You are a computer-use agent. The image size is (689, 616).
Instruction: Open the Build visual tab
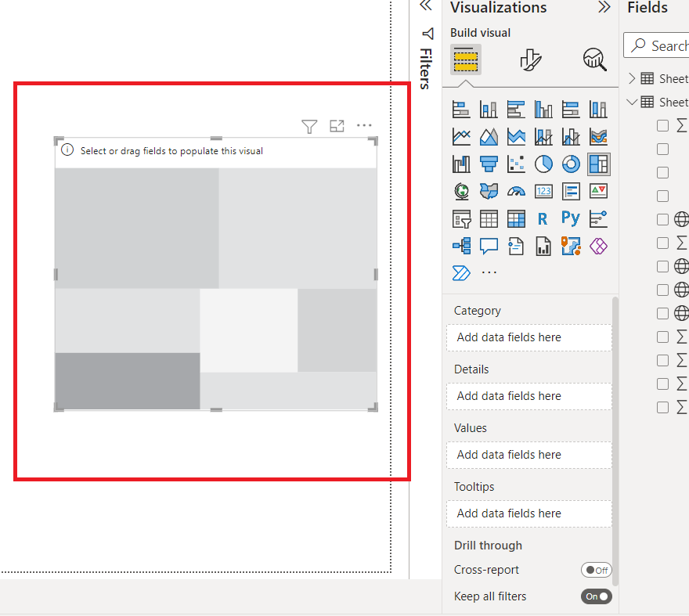click(466, 59)
